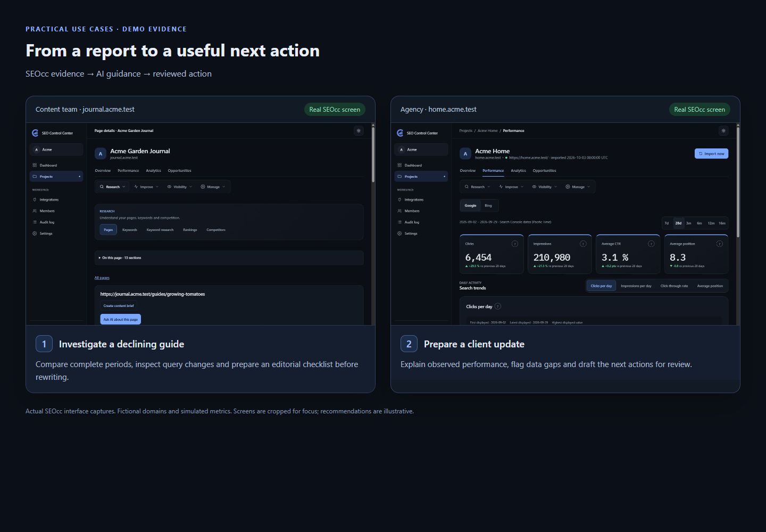The width and height of the screenshot is (766, 532).
Task: Select the Google search engine option
Action: [x=471, y=205]
